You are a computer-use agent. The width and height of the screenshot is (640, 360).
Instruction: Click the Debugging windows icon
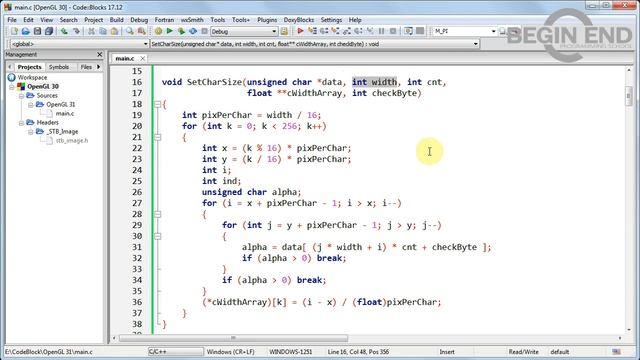click(408, 31)
